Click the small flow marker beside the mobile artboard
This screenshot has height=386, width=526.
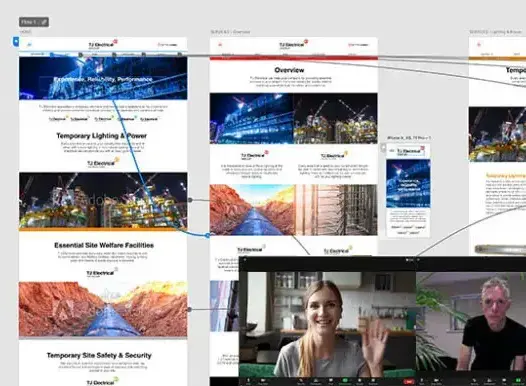383,148
